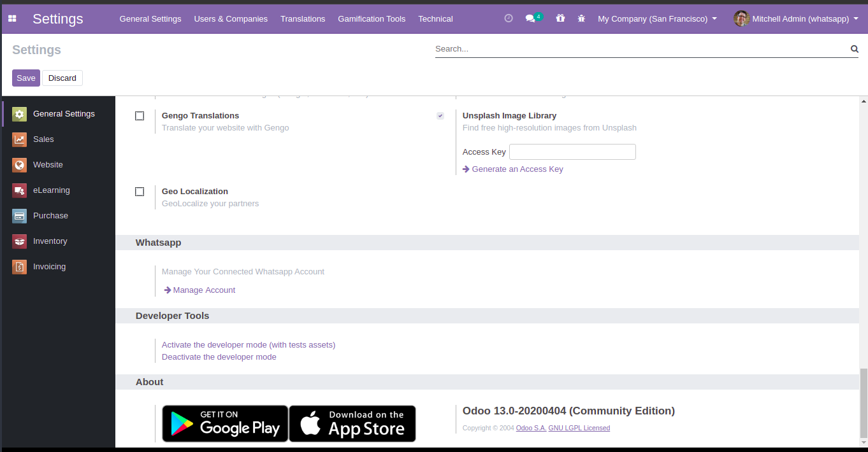Click the arrow icon beside Generate an Access Key

point(467,169)
